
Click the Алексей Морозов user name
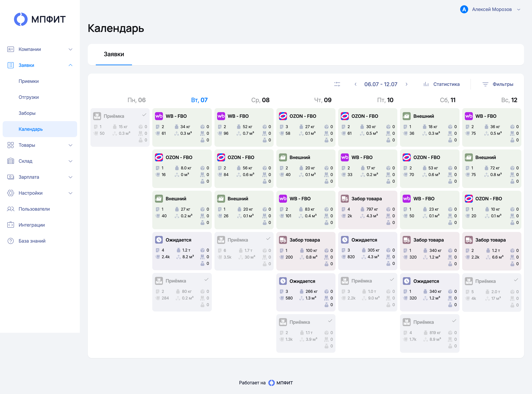(492, 9)
